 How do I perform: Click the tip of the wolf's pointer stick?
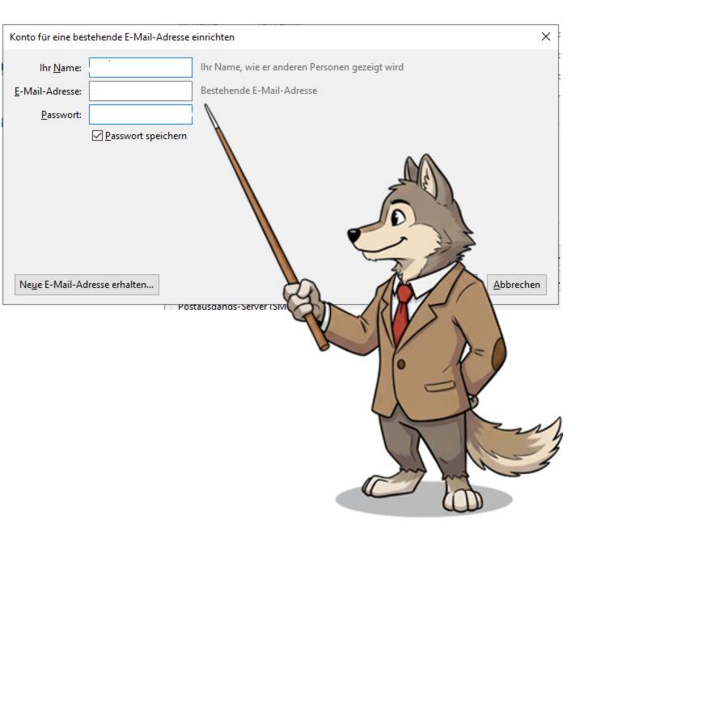pos(208,109)
